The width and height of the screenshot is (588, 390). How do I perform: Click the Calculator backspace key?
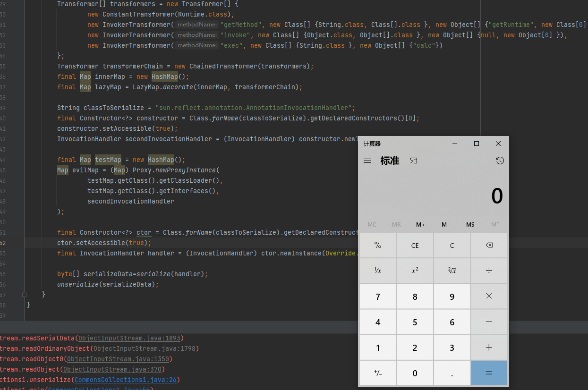click(x=489, y=245)
